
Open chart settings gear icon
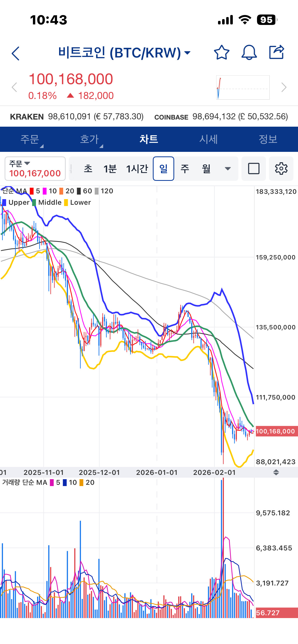[x=281, y=169]
